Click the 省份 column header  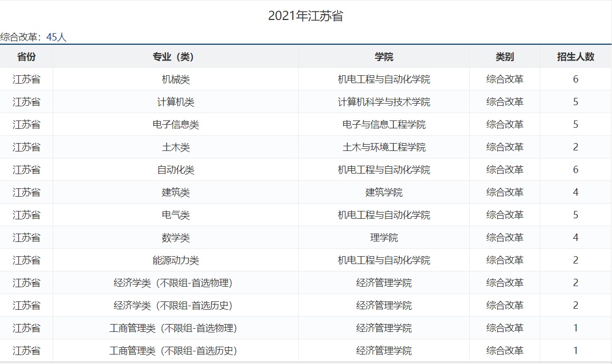click(x=26, y=57)
